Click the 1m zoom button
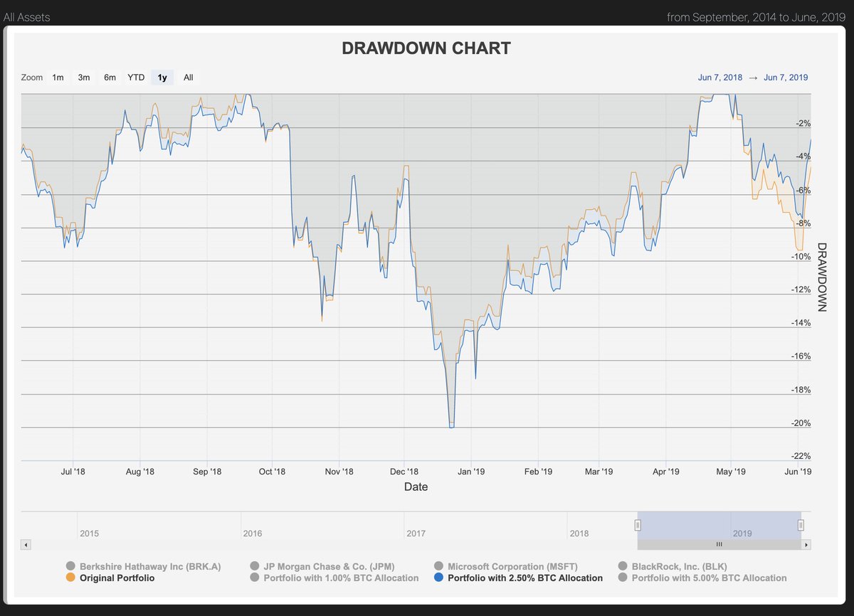Viewport: 854px width, 616px height. pos(58,77)
